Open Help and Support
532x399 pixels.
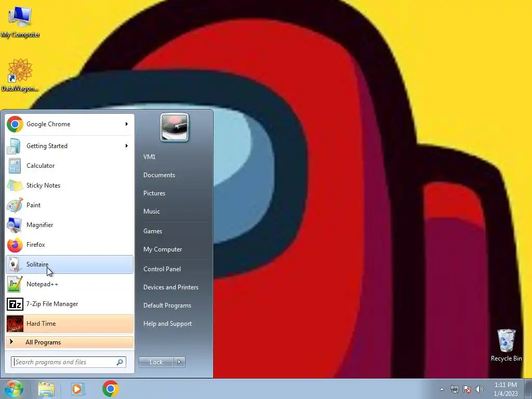[168, 324]
